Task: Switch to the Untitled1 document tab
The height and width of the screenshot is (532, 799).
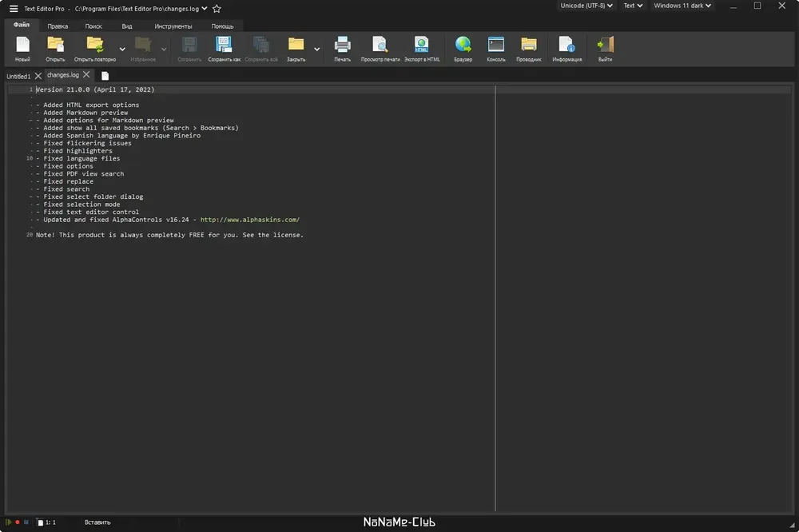Action: (18, 77)
